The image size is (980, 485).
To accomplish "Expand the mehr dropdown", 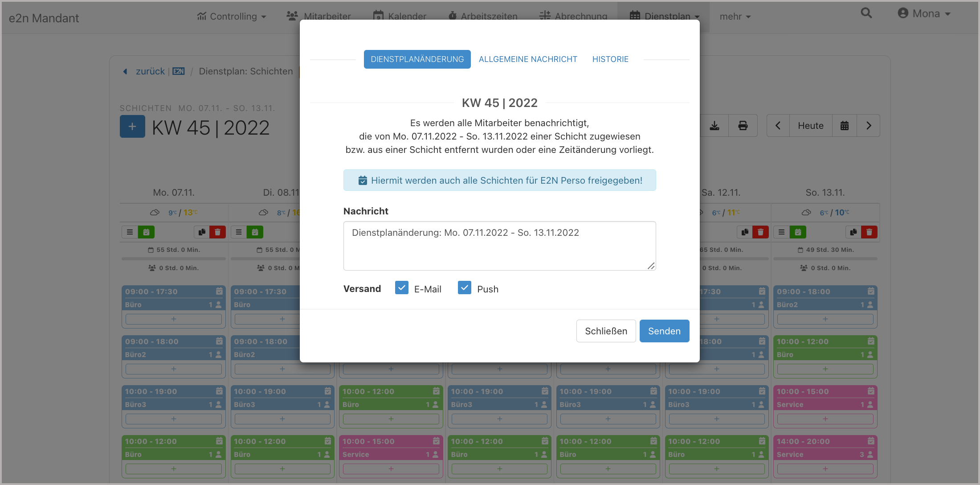I will tap(735, 16).
